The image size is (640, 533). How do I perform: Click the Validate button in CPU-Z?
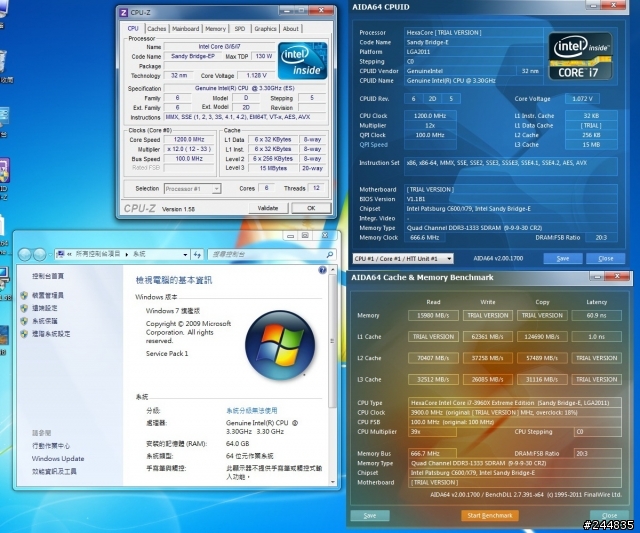(x=268, y=208)
